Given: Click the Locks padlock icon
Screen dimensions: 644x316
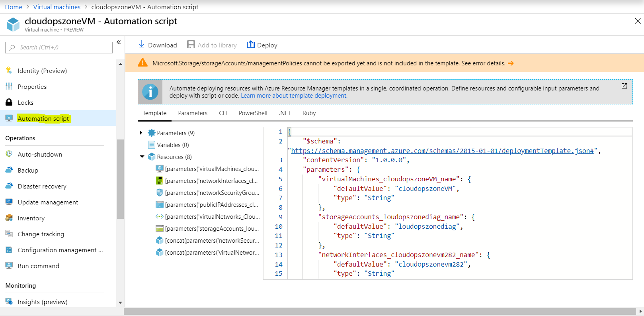Looking at the screenshot, I should tap(9, 102).
